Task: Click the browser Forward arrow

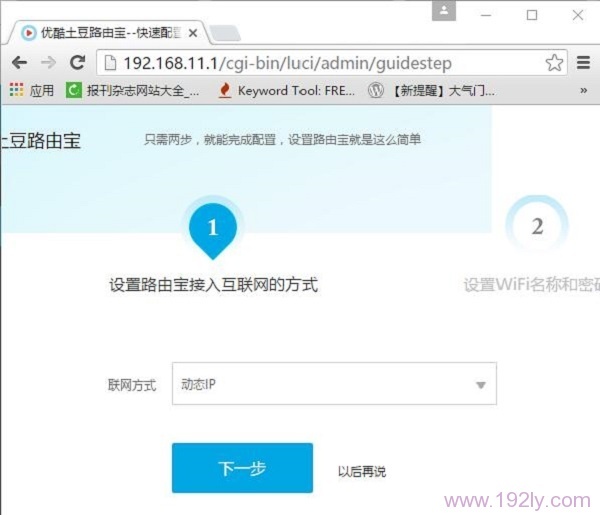Action: pyautogui.click(x=48, y=63)
